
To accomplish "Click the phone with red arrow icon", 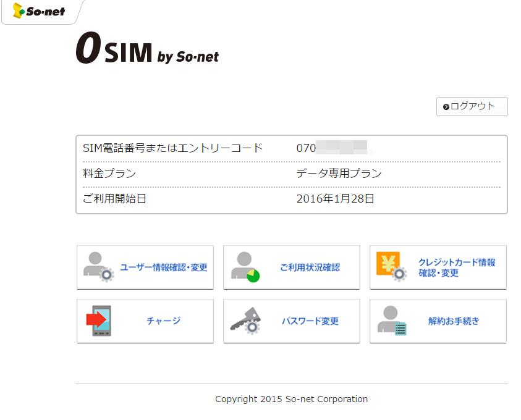I will 99,321.
